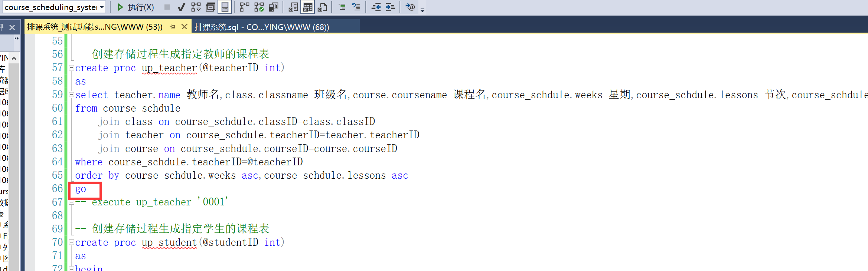Screen dimensions: 868x271
Task: Increase the line indent
Action: [390, 7]
